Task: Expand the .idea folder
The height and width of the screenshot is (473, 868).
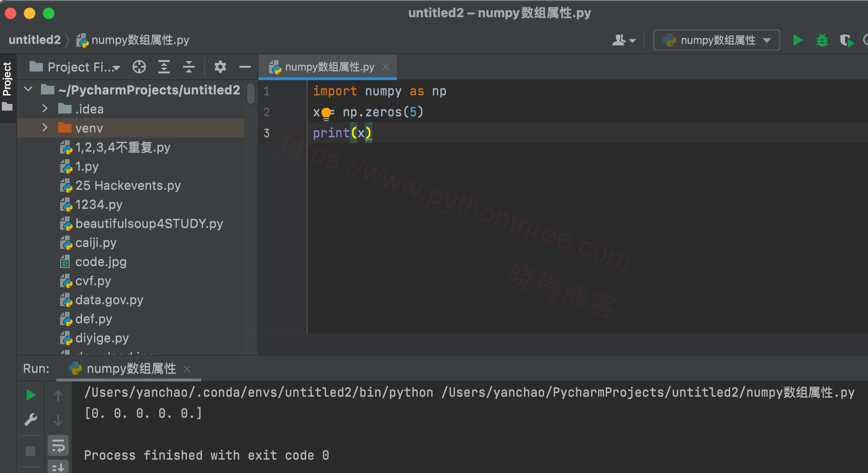Action: click(45, 109)
